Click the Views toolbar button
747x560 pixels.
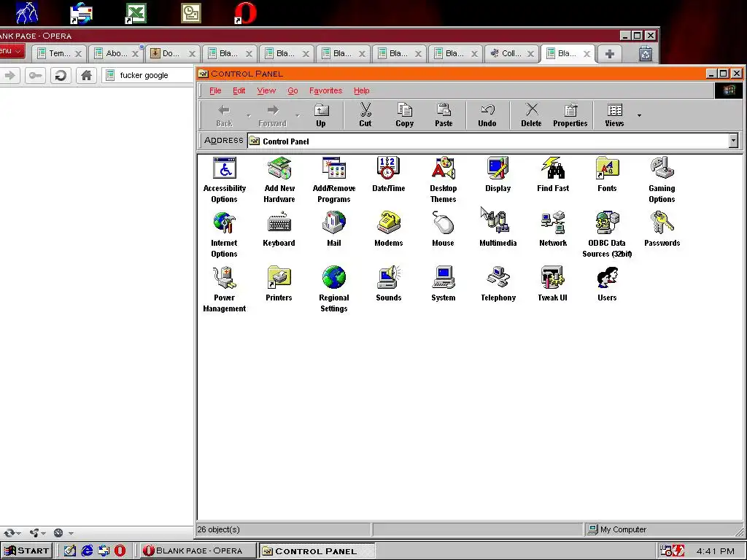[614, 116]
